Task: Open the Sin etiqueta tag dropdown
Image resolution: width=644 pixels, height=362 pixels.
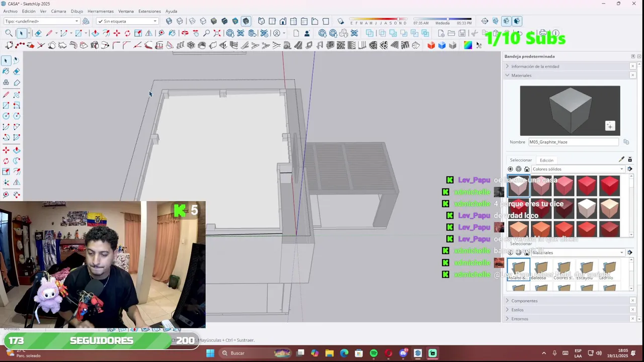Action: [x=127, y=21]
